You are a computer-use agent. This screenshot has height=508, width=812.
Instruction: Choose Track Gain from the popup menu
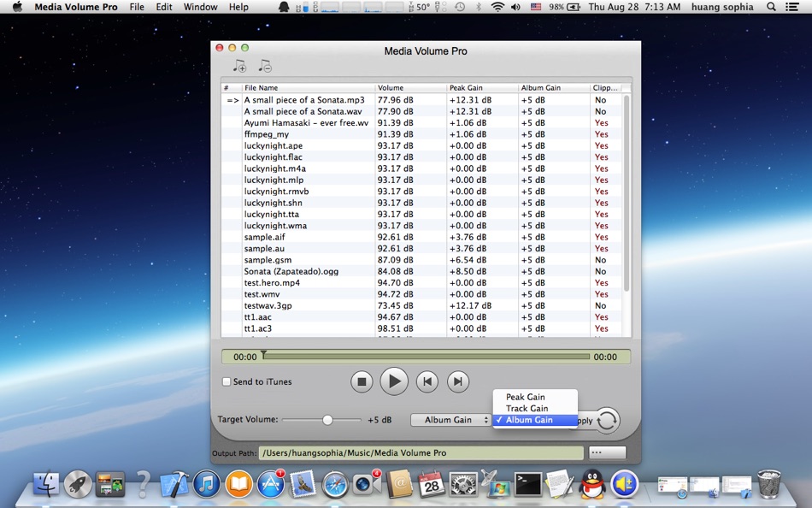pos(535,409)
